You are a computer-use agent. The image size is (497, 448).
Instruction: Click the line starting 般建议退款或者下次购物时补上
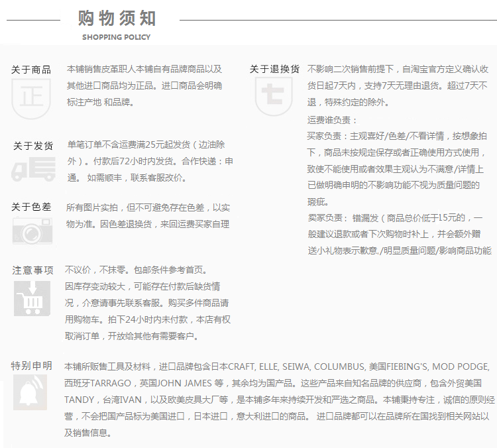(x=394, y=235)
